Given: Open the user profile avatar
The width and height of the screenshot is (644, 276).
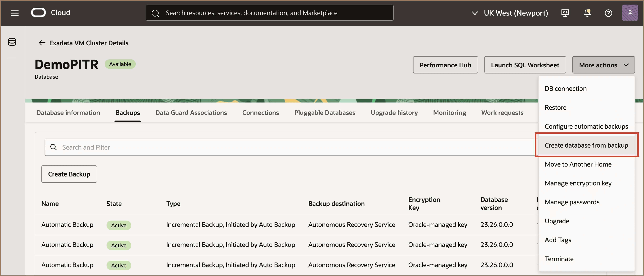Looking at the screenshot, I should coord(630,13).
